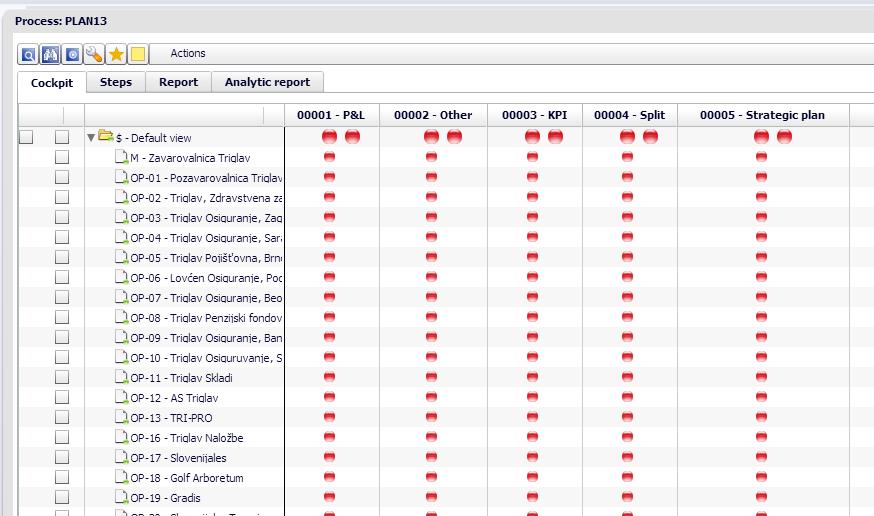This screenshot has width=874, height=516.
Task: Select $ - Default view text
Action: (154, 138)
